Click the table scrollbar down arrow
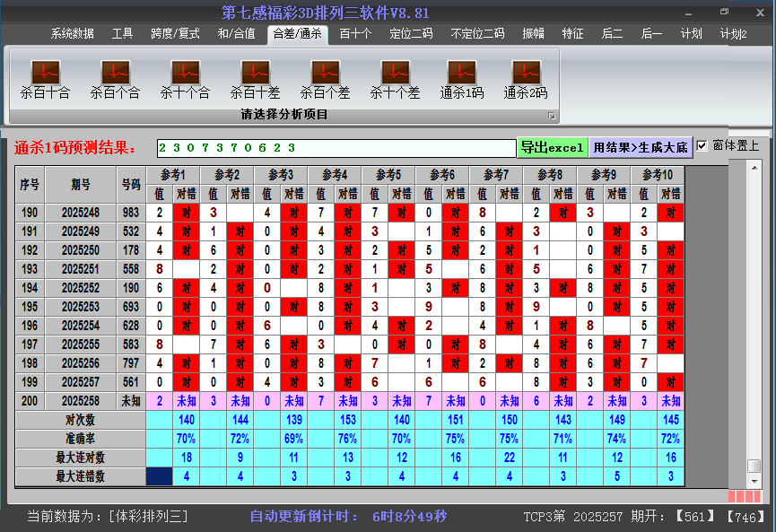The image size is (776, 532). [754, 481]
